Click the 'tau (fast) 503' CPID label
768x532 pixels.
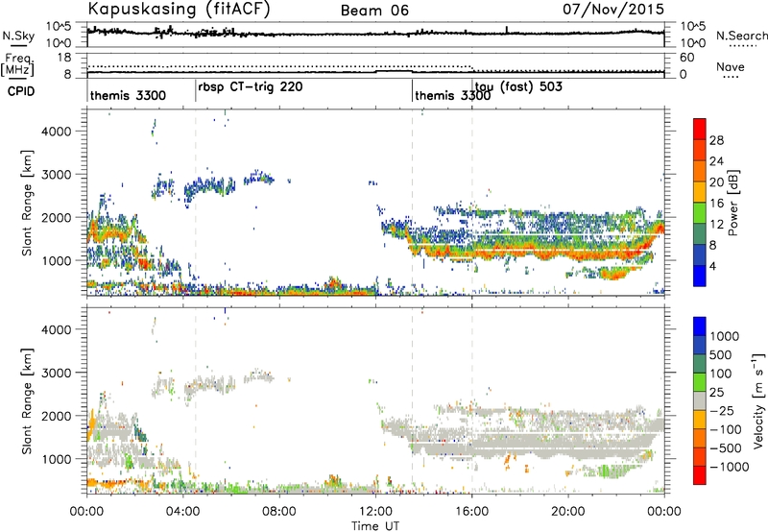(518, 86)
